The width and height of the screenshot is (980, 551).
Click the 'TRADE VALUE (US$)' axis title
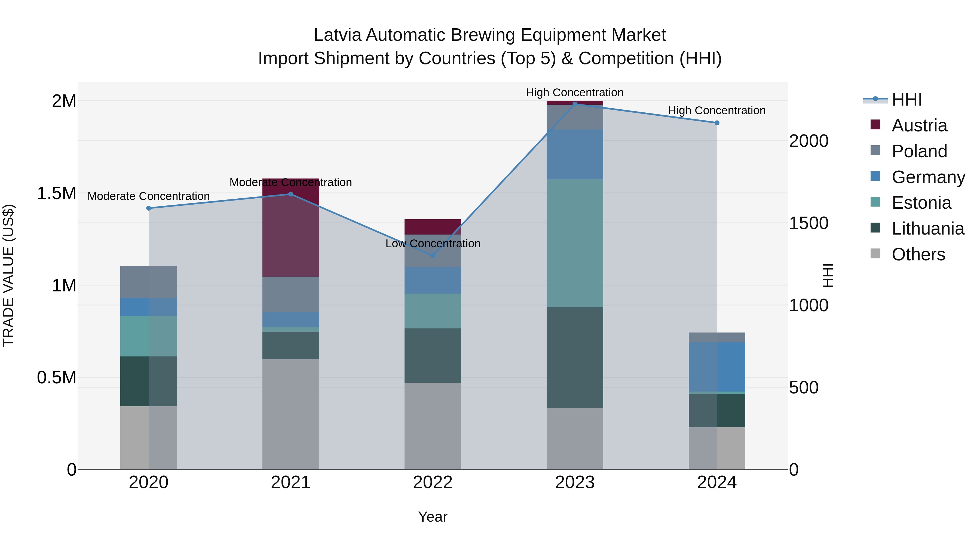8,276
